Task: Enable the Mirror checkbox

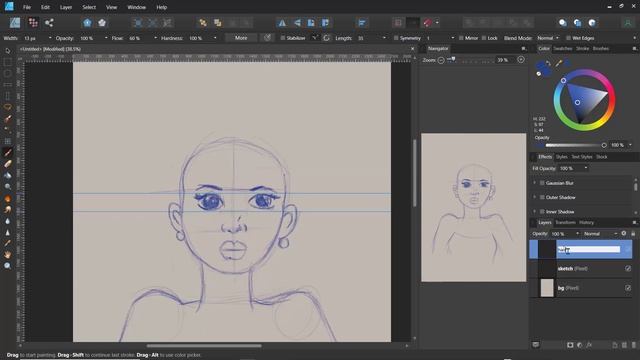Action: pyautogui.click(x=461, y=38)
